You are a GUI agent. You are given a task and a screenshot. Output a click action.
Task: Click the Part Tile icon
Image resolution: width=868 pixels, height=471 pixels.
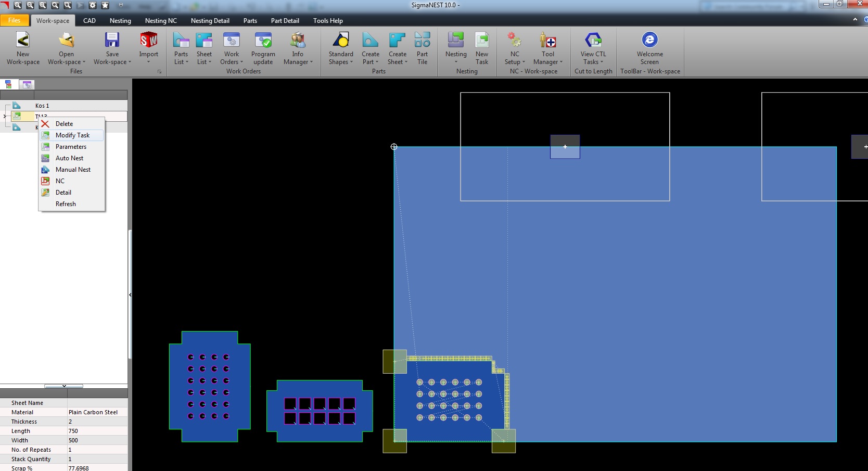click(422, 41)
